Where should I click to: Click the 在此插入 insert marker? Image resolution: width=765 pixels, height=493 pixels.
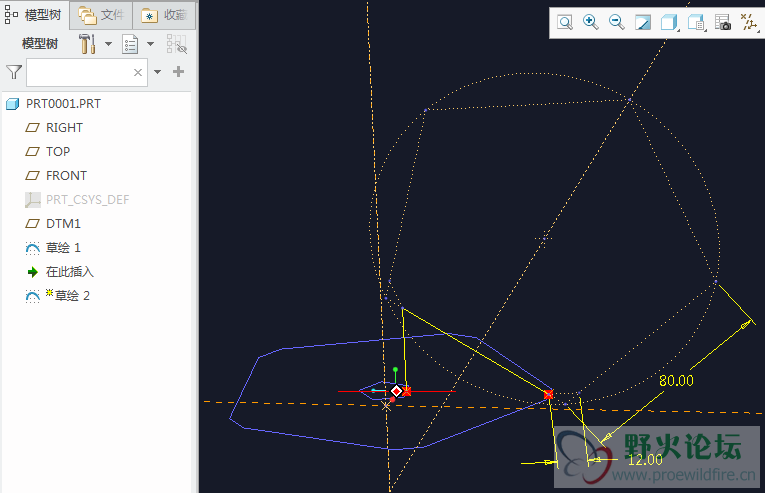coord(69,271)
